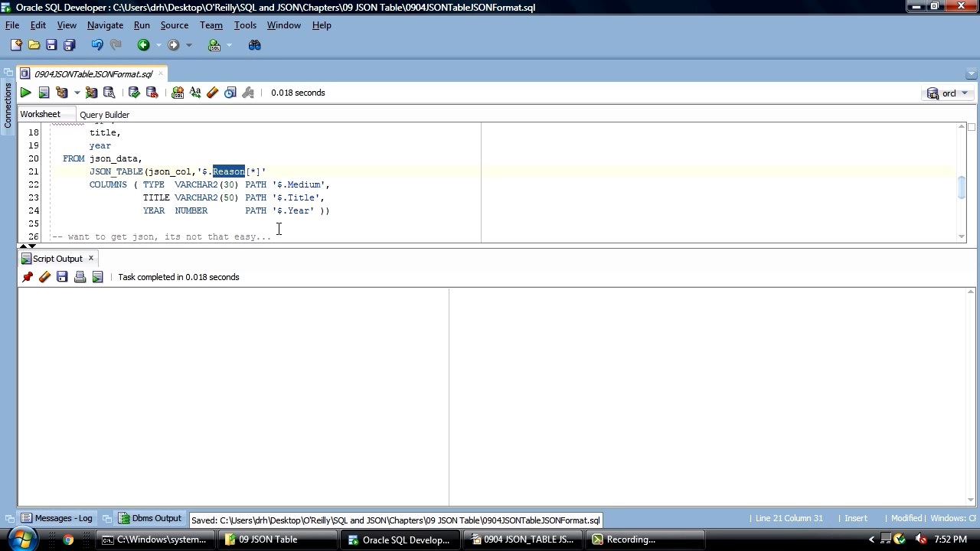Switch to the C:\Windows\system taskbar window
The width and height of the screenshot is (980, 551).
point(154,540)
